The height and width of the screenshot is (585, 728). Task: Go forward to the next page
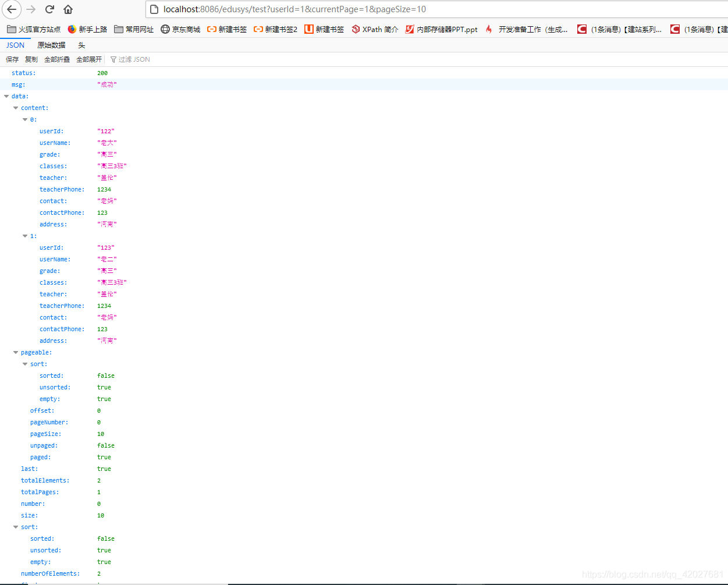click(x=31, y=9)
